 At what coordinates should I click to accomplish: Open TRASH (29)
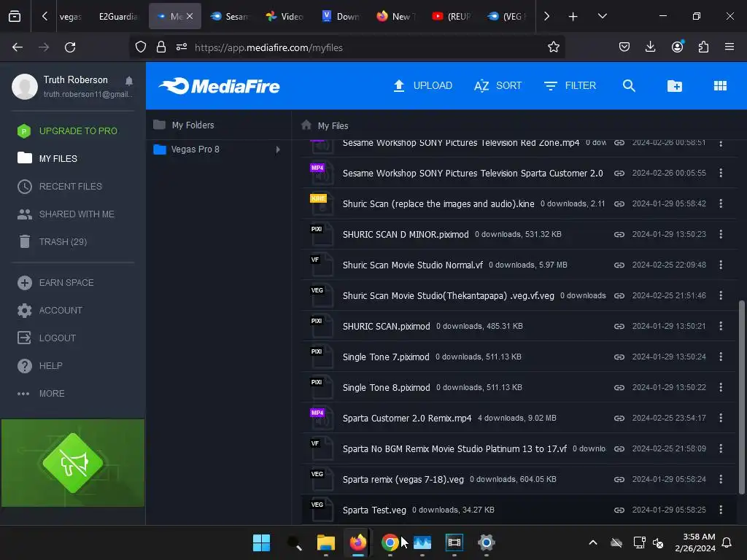coord(53,242)
